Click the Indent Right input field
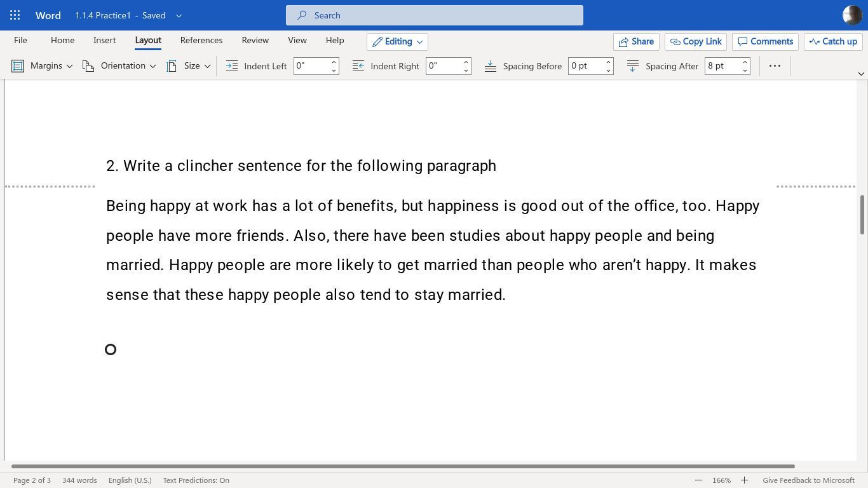 (x=444, y=66)
